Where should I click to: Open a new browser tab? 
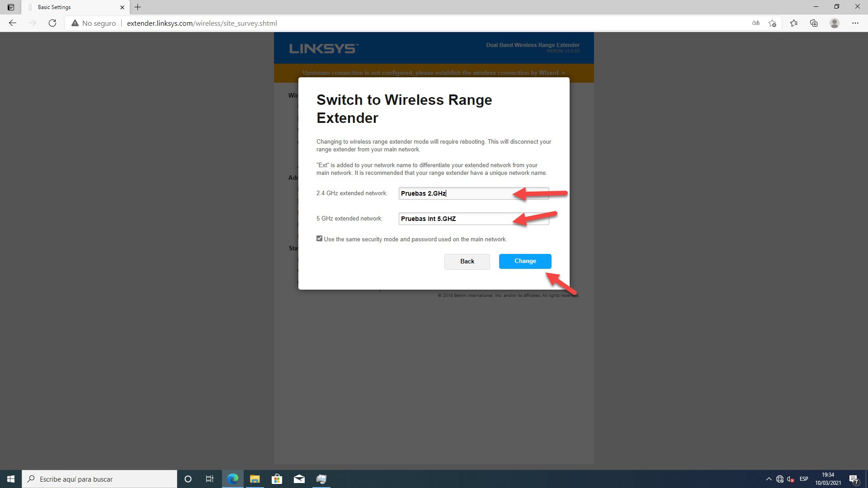pyautogui.click(x=138, y=7)
